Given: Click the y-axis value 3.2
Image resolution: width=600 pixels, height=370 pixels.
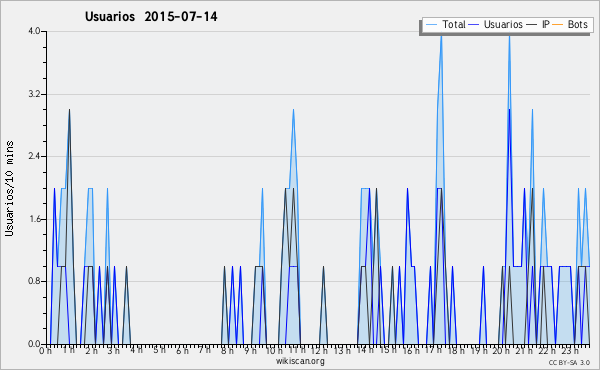Looking at the screenshot, I should (x=34, y=94).
